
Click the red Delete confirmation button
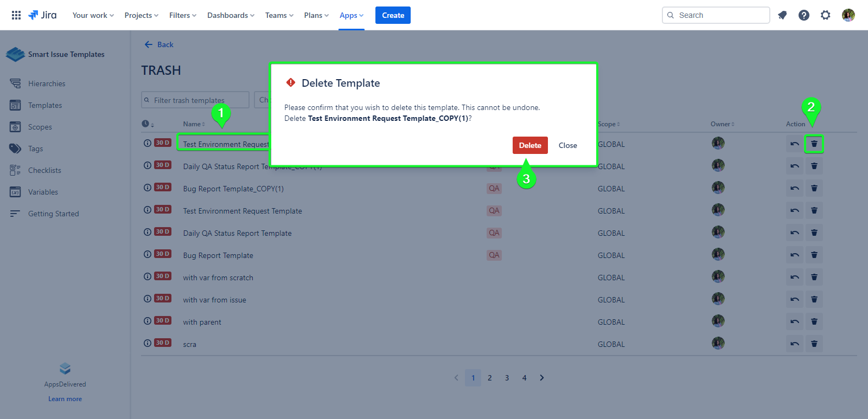pos(529,145)
